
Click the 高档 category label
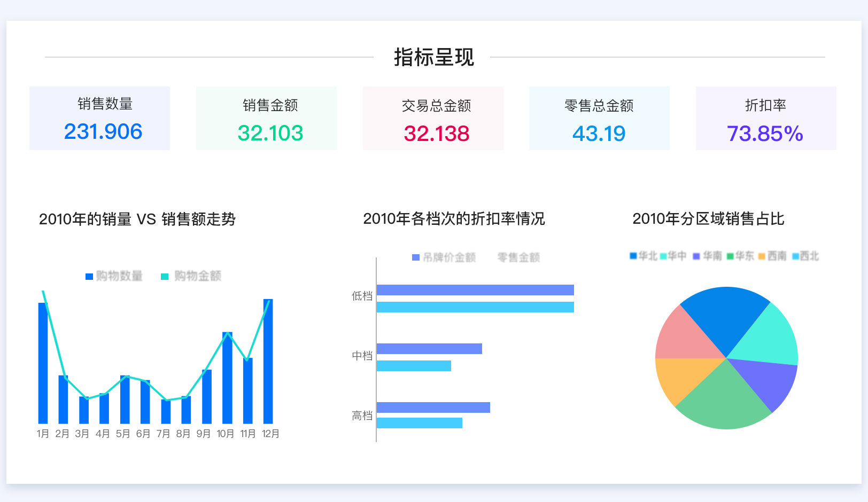[362, 415]
